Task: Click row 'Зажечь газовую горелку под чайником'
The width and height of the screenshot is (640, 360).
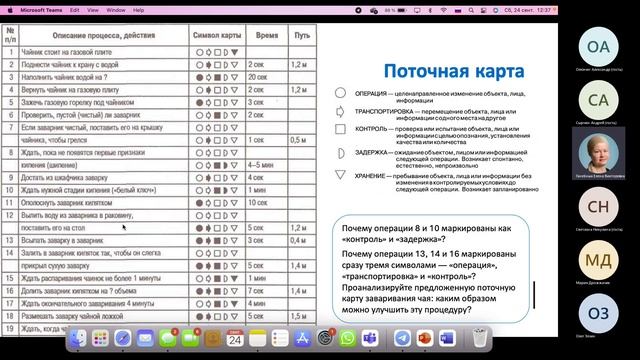Action: 159,102
